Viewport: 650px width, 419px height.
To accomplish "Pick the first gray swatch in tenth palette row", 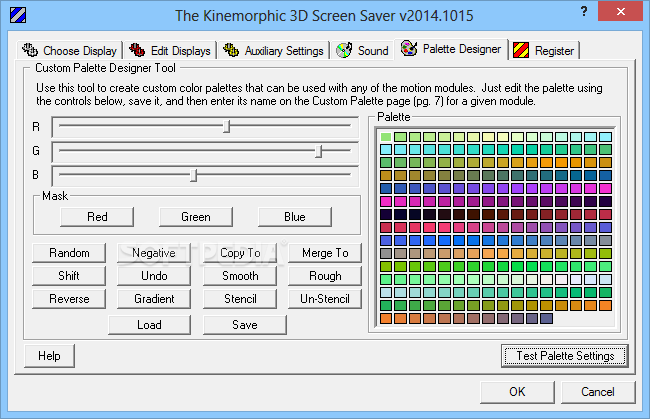I will tap(386, 253).
